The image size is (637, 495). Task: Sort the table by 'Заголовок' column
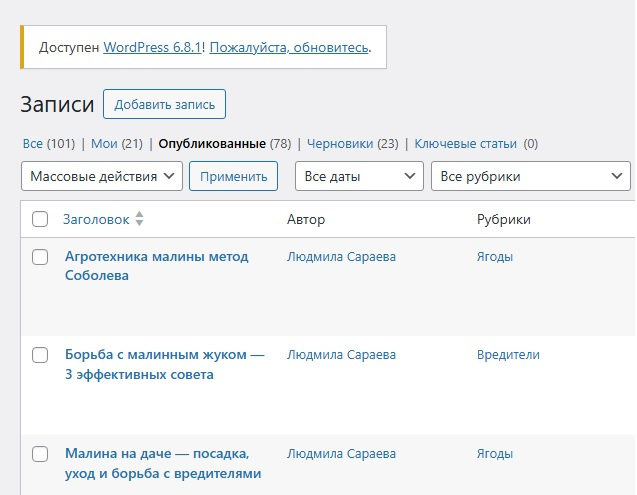click(x=96, y=219)
